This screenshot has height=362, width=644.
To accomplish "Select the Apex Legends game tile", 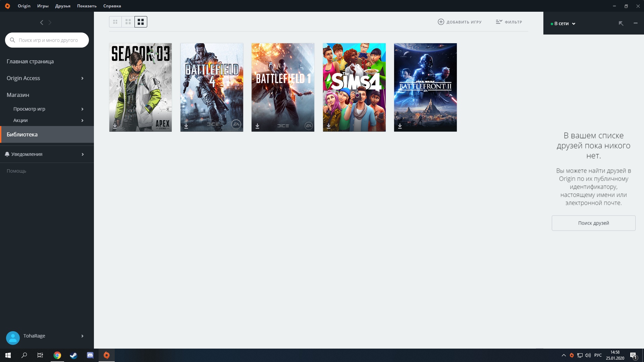I will pos(141,87).
